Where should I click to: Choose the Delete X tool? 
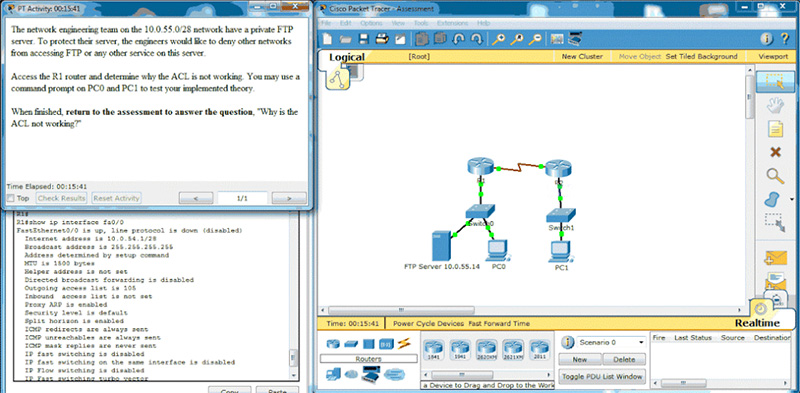tap(776, 152)
